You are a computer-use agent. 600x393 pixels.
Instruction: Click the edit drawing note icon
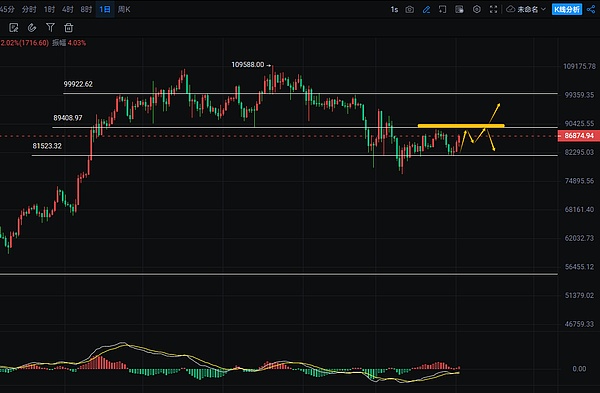point(14,28)
